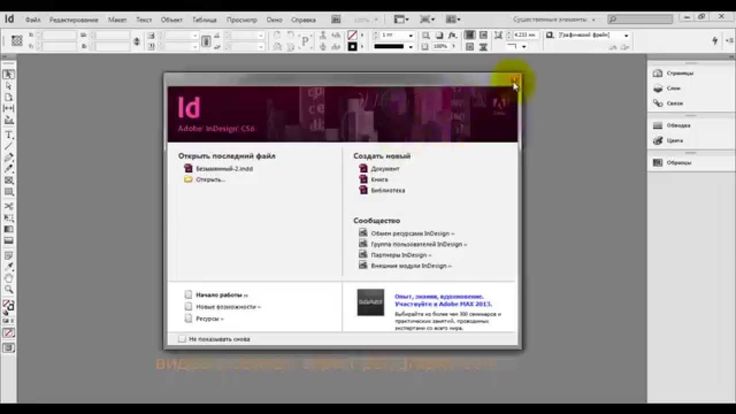Open the Редактирование menu
The image size is (736, 414).
(x=74, y=20)
